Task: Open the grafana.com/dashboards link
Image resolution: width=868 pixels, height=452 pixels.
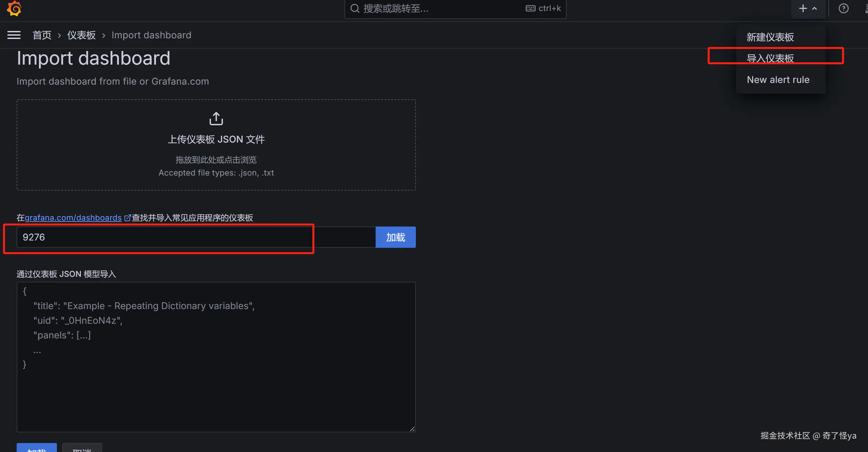Action: coord(73,218)
